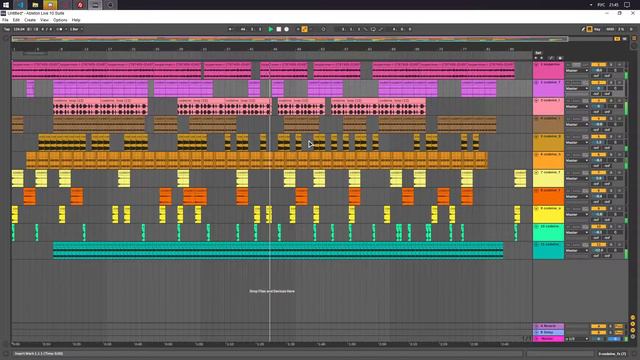Screen dimensions: 640x360
Task: Click track 11 volume value
Action: pyautogui.click(x=598, y=250)
